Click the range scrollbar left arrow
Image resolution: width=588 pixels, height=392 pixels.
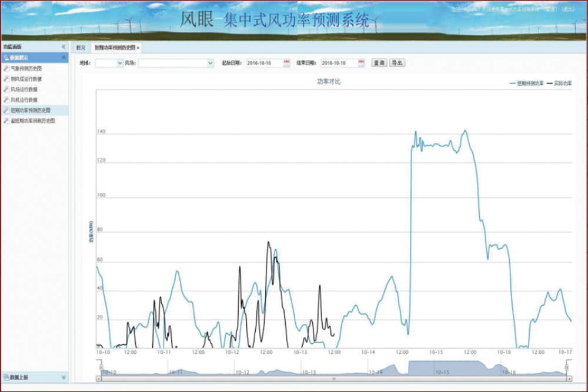pyautogui.click(x=99, y=379)
